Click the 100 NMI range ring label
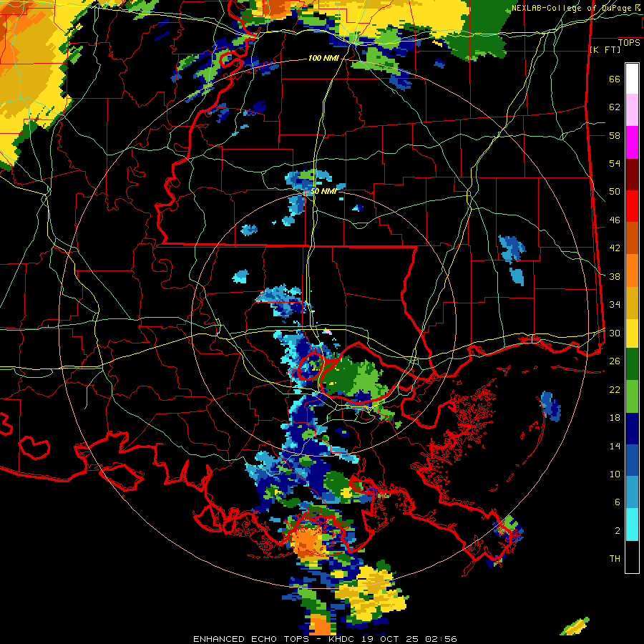 323,59
